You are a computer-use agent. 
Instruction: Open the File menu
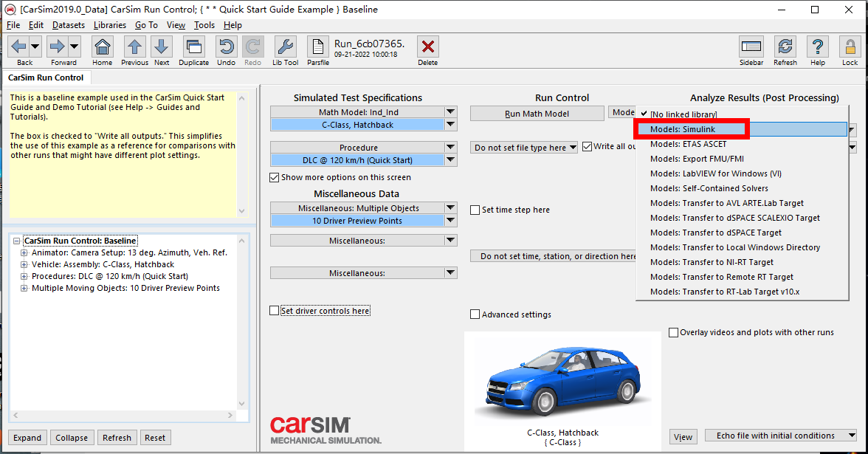[13, 25]
